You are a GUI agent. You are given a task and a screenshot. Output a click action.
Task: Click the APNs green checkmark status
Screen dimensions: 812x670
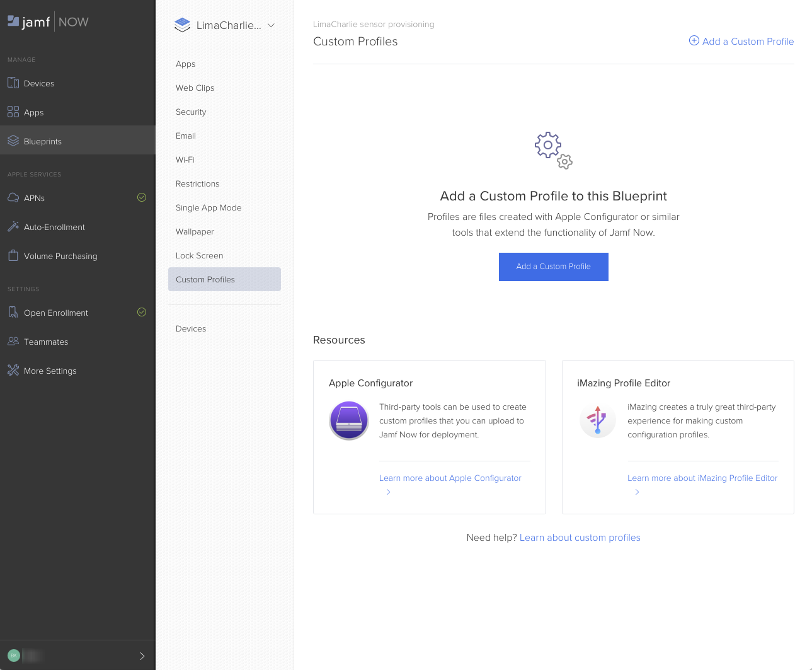142,198
